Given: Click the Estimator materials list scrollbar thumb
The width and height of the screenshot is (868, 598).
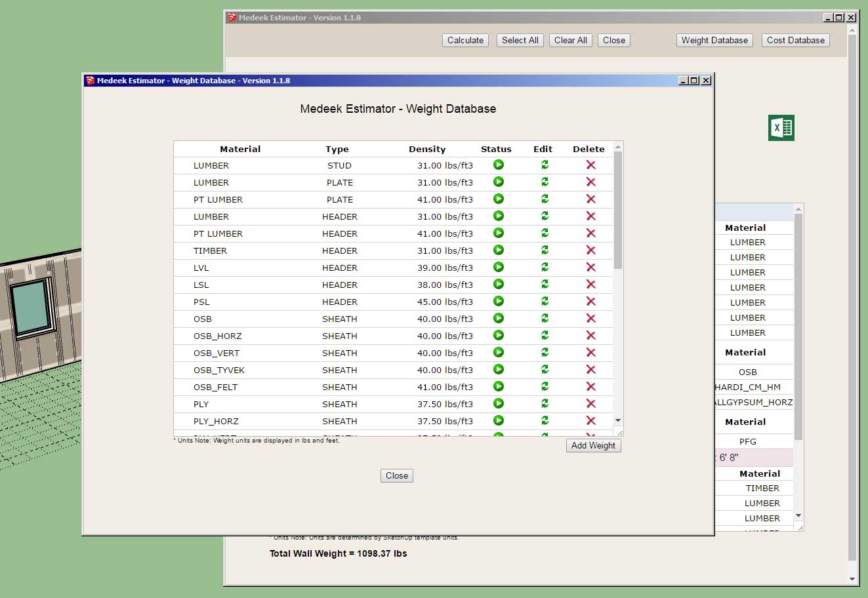Looking at the screenshot, I should [798, 328].
